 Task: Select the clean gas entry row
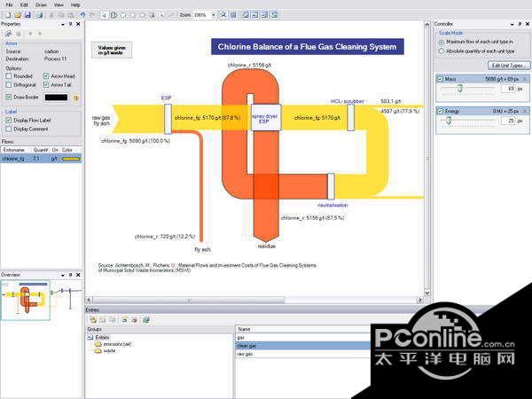303,346
